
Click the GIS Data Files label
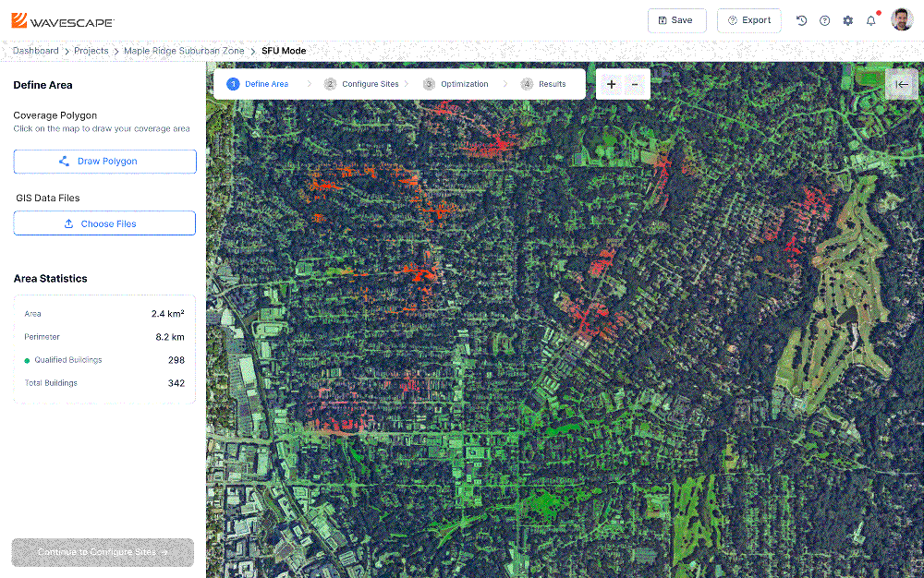[48, 198]
